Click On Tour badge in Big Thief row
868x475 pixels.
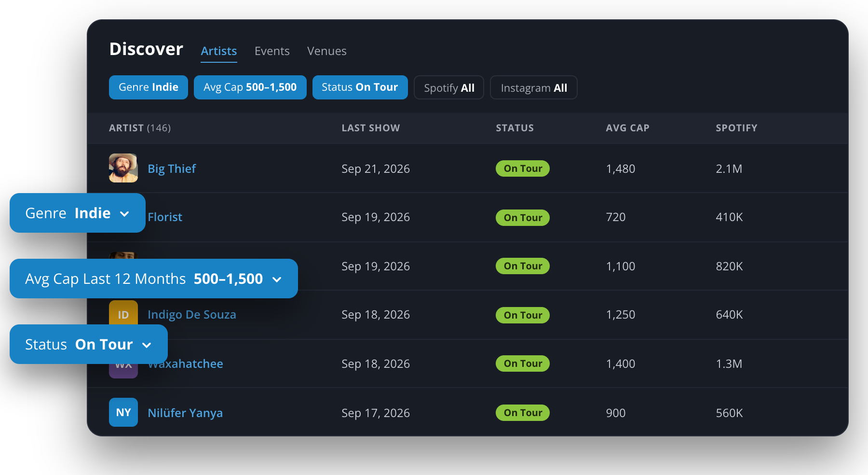click(x=523, y=168)
